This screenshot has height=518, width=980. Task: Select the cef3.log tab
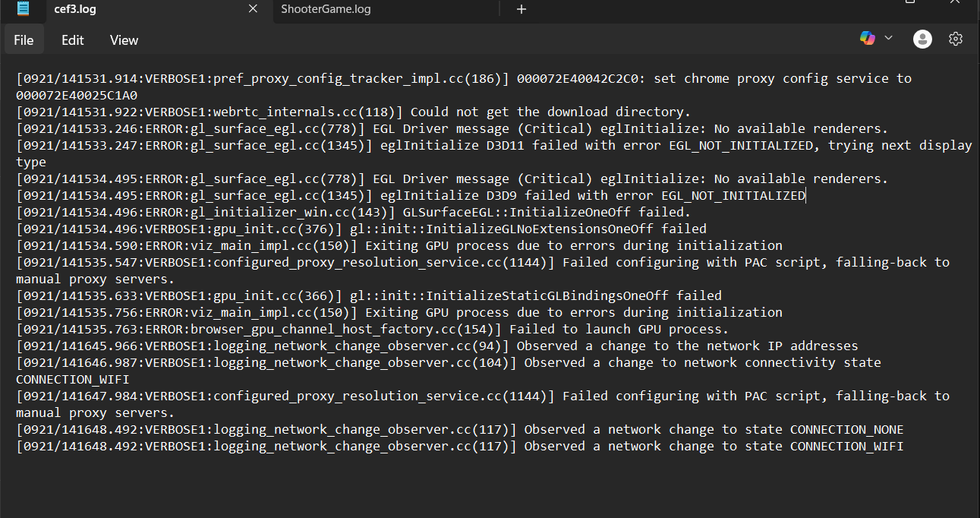(x=74, y=9)
